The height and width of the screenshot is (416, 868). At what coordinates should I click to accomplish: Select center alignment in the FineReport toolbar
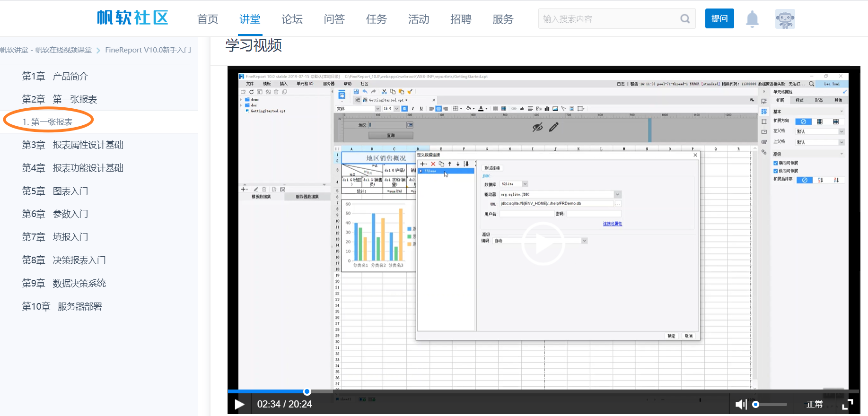point(438,109)
